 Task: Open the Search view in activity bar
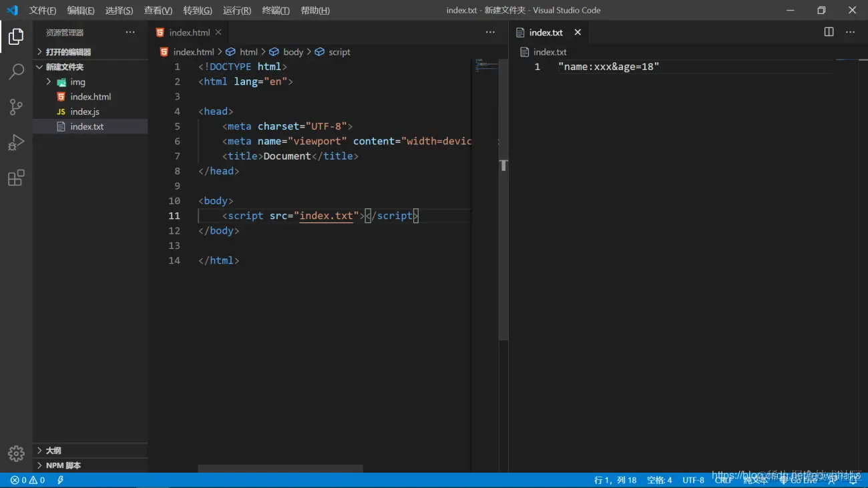point(16,71)
